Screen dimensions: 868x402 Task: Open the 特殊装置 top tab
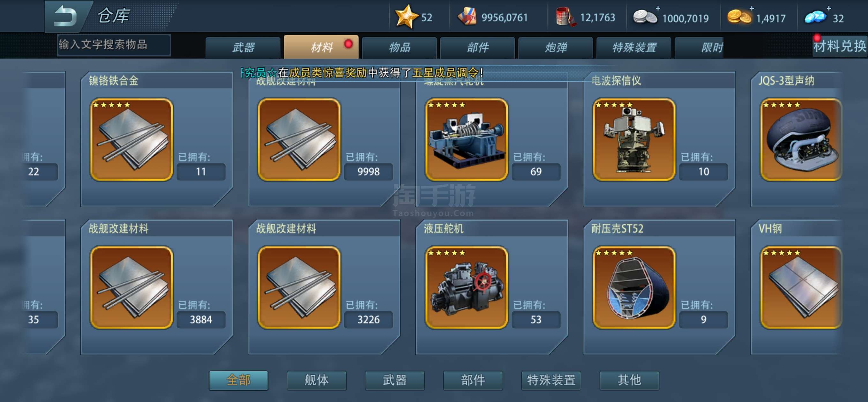[x=634, y=48]
